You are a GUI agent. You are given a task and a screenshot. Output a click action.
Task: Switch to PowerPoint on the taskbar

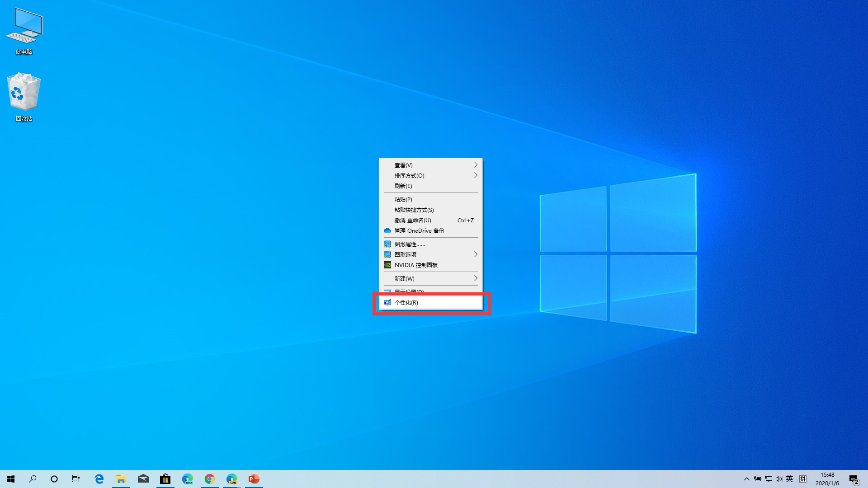(x=254, y=479)
